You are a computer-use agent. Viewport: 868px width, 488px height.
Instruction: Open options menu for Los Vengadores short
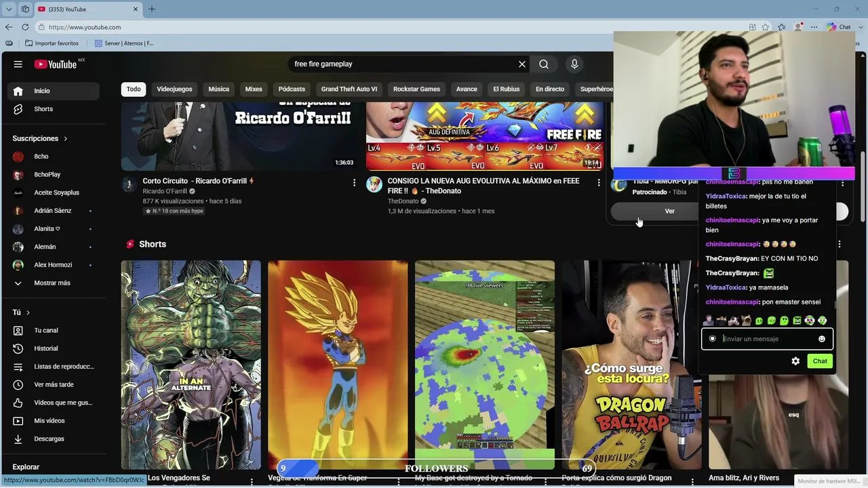(x=252, y=481)
